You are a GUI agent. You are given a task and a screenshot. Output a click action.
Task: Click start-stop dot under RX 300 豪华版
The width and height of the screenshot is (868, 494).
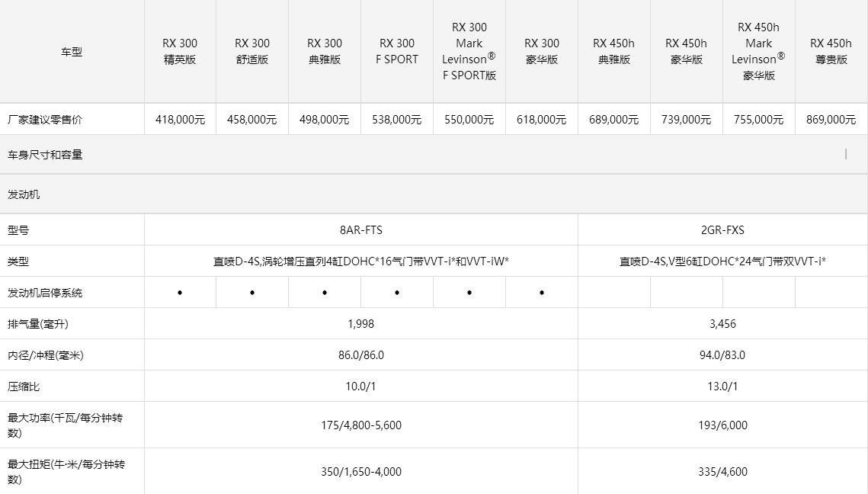542,293
